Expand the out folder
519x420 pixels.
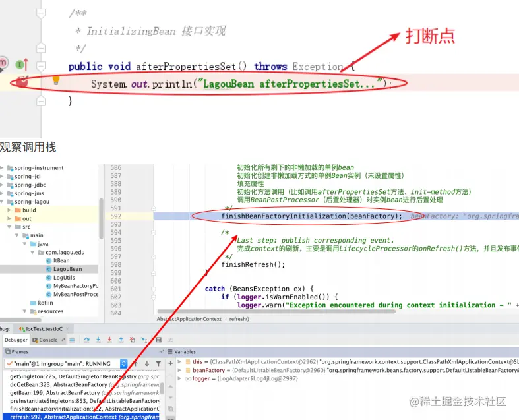coord(9,218)
